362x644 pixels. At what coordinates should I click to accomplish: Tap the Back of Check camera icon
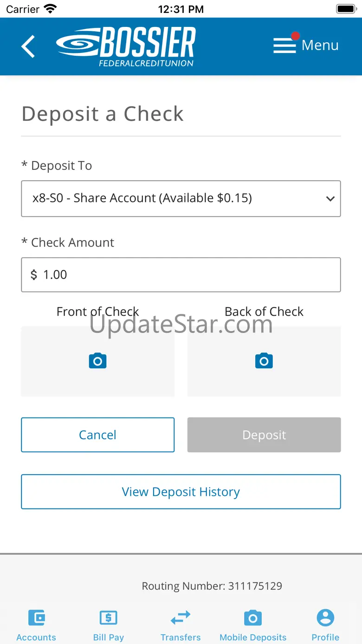coord(264,361)
